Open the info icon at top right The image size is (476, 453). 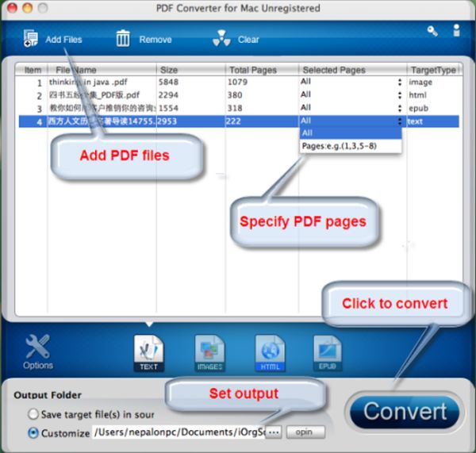[x=456, y=30]
